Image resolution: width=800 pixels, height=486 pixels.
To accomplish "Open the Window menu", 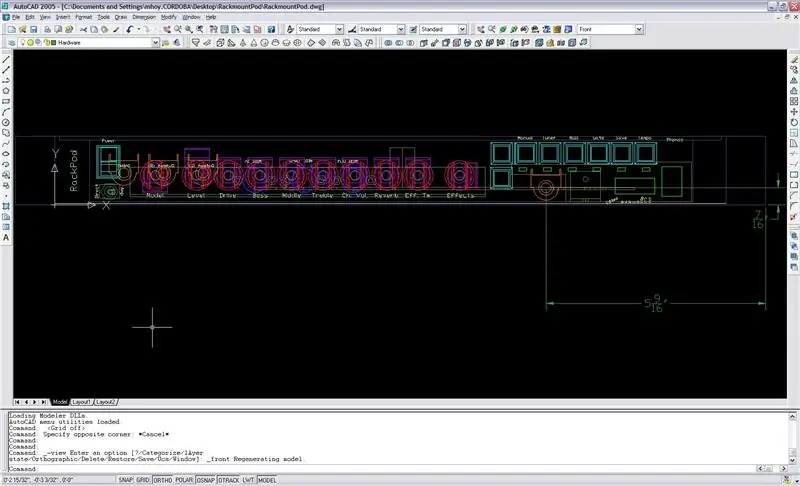I will 191,17.
